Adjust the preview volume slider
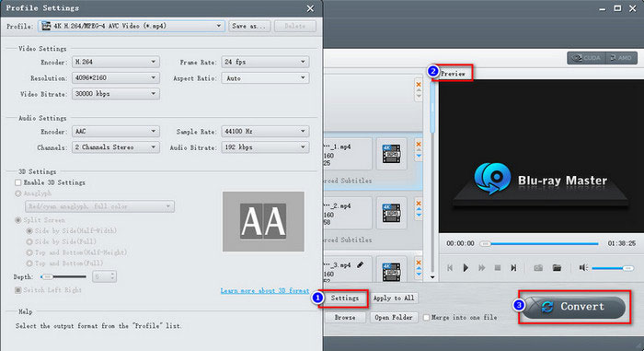This screenshot has height=351, width=644. [613, 268]
